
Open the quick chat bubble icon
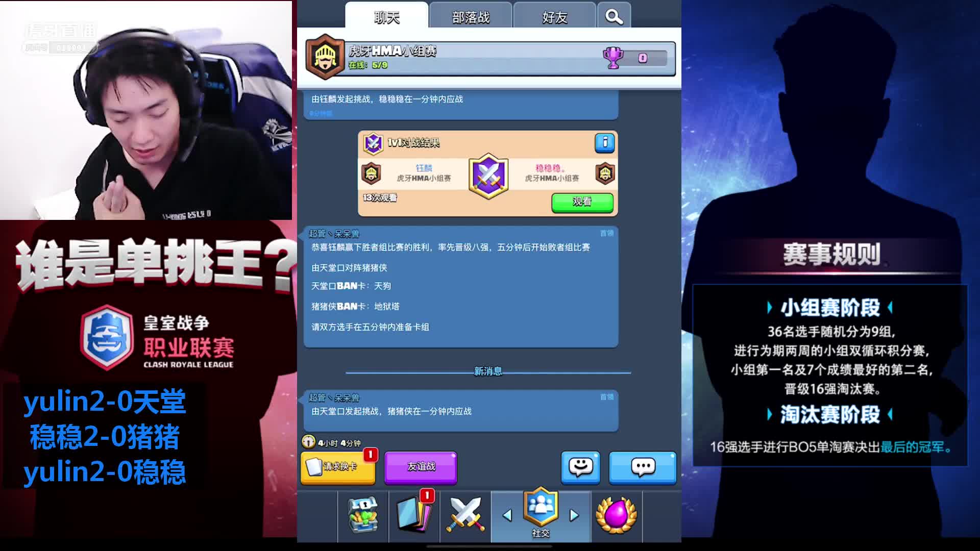[643, 468]
